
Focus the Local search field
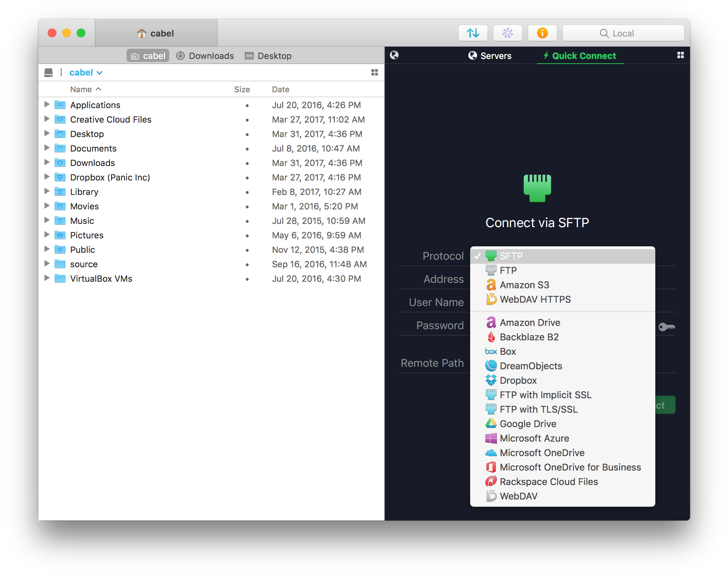(623, 33)
